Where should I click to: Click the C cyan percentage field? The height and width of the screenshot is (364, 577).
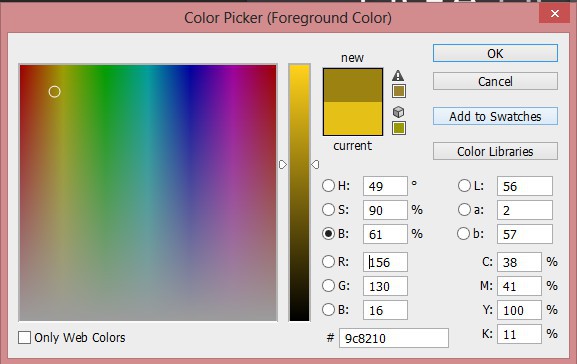tap(519, 262)
